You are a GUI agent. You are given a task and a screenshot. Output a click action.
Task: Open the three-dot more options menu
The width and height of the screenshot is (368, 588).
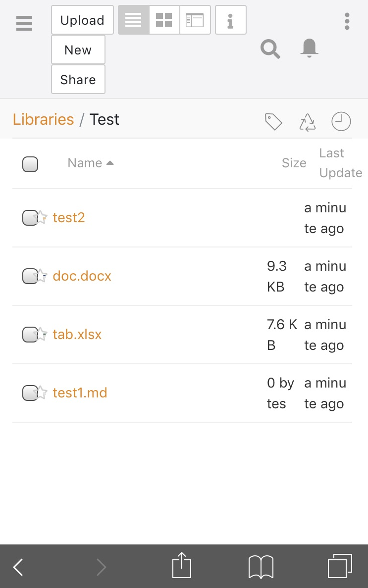pos(347,21)
